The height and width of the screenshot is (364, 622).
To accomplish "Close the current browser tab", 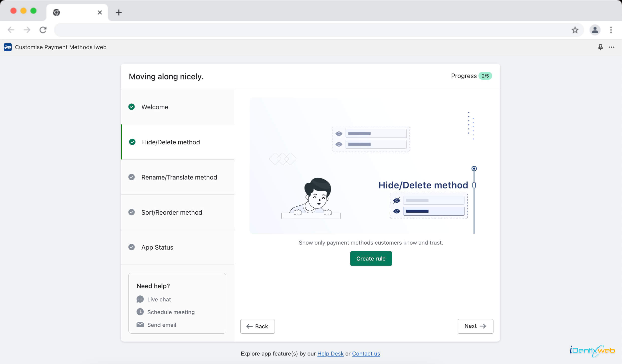I will [100, 12].
